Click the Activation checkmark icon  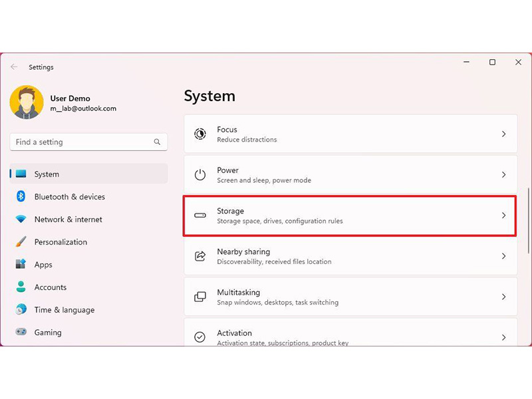pyautogui.click(x=200, y=337)
